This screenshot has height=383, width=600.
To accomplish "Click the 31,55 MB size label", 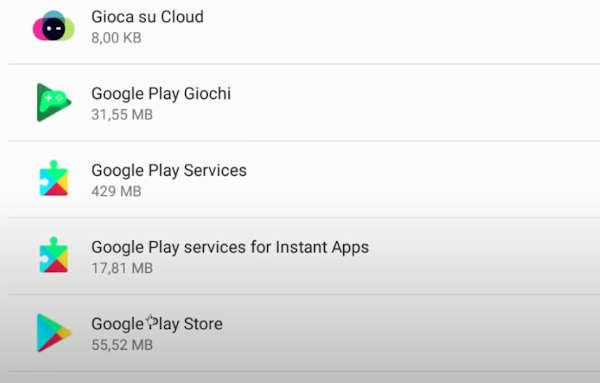I will pyautogui.click(x=122, y=114).
